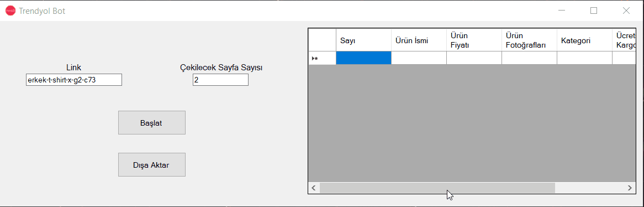644x207 pixels.
Task: Click the empty Ürün Fotoğrafları cell
Action: pos(529,59)
